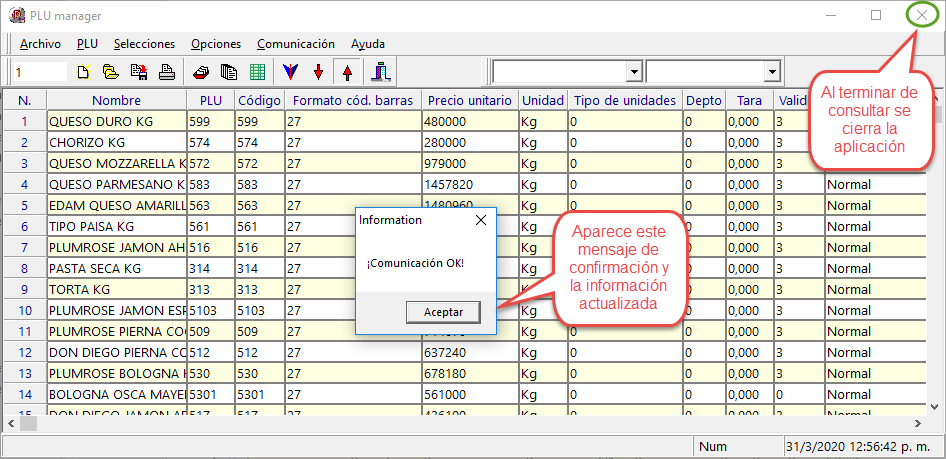Click the red up arrow icon
This screenshot has width=946, height=459.
point(347,72)
